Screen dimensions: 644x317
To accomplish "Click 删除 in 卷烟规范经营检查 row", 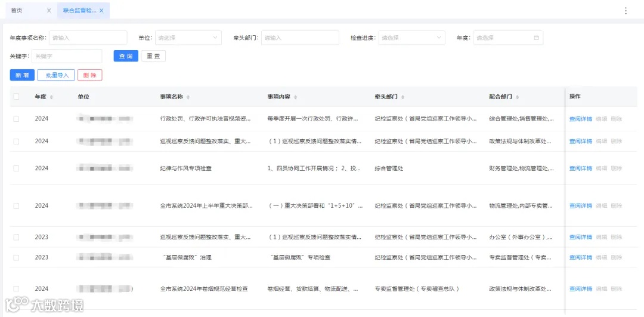I will pyautogui.click(x=616, y=288).
